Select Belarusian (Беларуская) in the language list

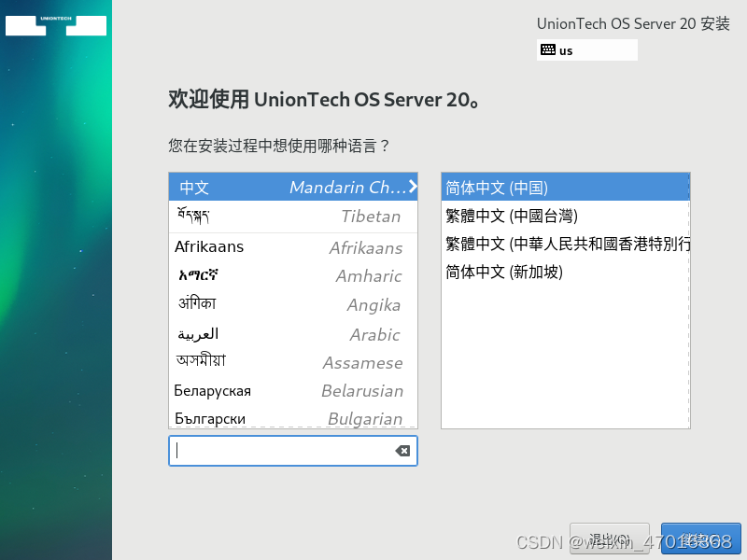pos(293,390)
